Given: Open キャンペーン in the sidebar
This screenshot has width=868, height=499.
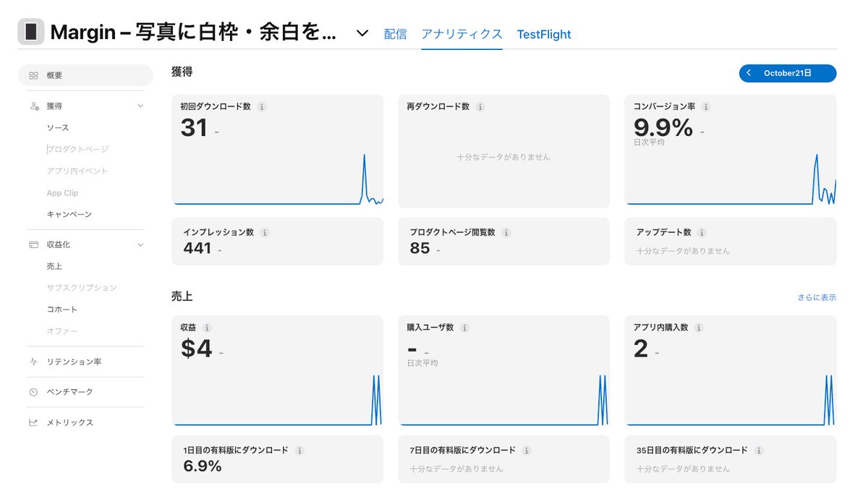Looking at the screenshot, I should [x=69, y=215].
